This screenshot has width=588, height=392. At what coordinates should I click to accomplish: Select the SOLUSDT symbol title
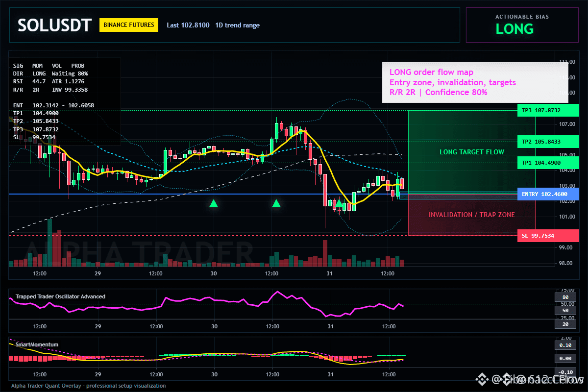54,25
